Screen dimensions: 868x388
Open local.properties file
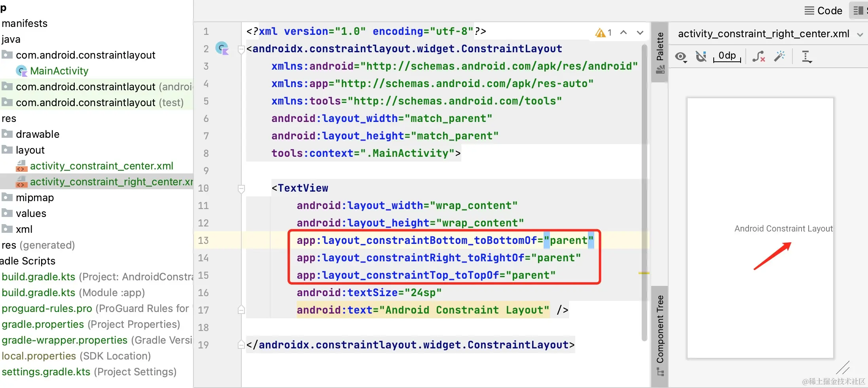[76, 356]
